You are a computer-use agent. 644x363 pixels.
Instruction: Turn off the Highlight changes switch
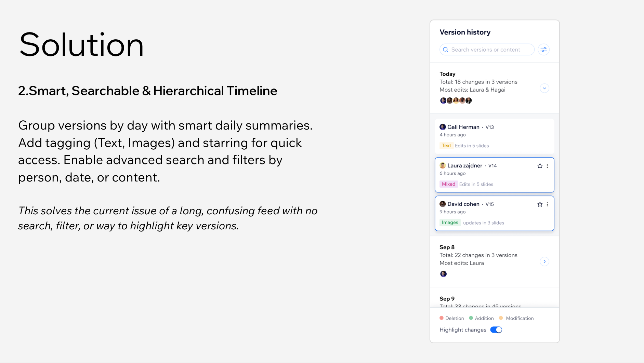496,330
